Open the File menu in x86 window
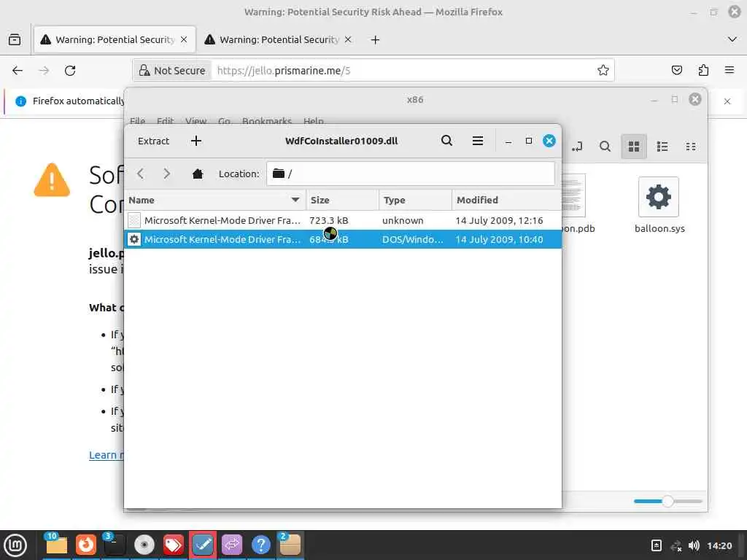The width and height of the screenshot is (747, 560). [x=137, y=121]
